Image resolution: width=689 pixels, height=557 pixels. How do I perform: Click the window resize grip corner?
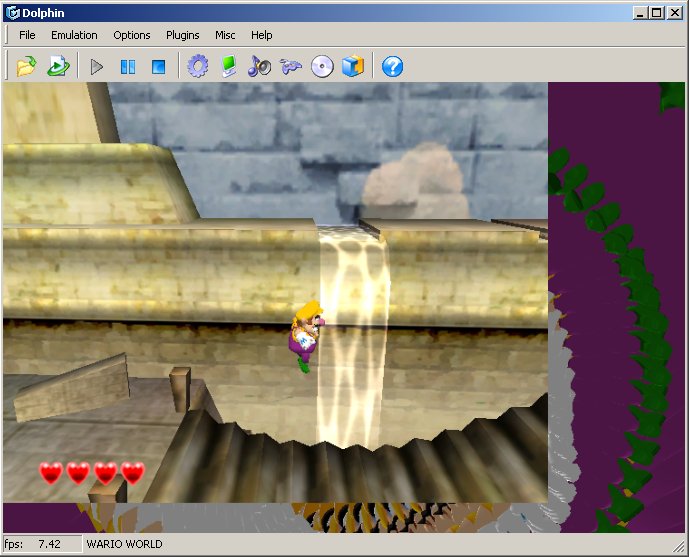[x=678, y=546]
